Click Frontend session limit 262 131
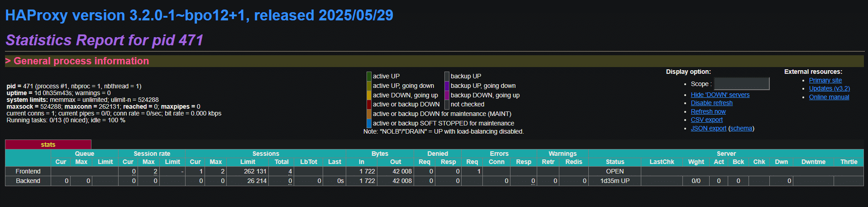868x207 pixels. 255,171
